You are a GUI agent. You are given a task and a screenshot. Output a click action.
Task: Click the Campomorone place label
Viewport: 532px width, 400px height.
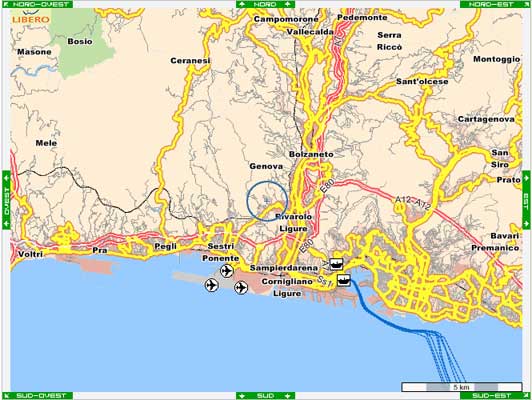286,19
